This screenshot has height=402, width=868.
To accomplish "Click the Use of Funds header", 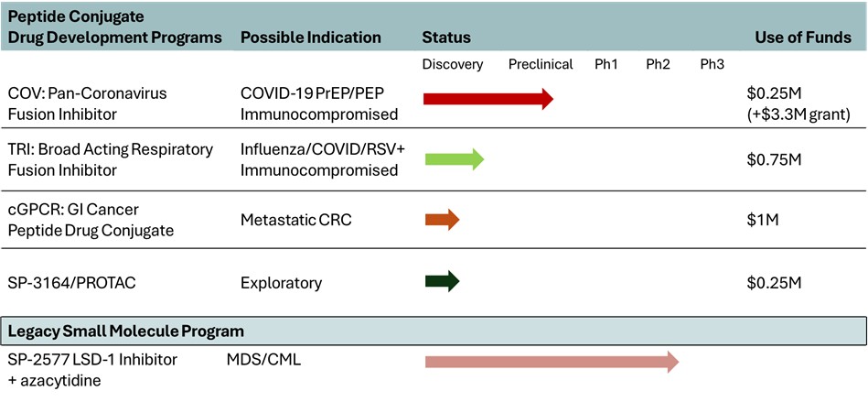I will (802, 38).
